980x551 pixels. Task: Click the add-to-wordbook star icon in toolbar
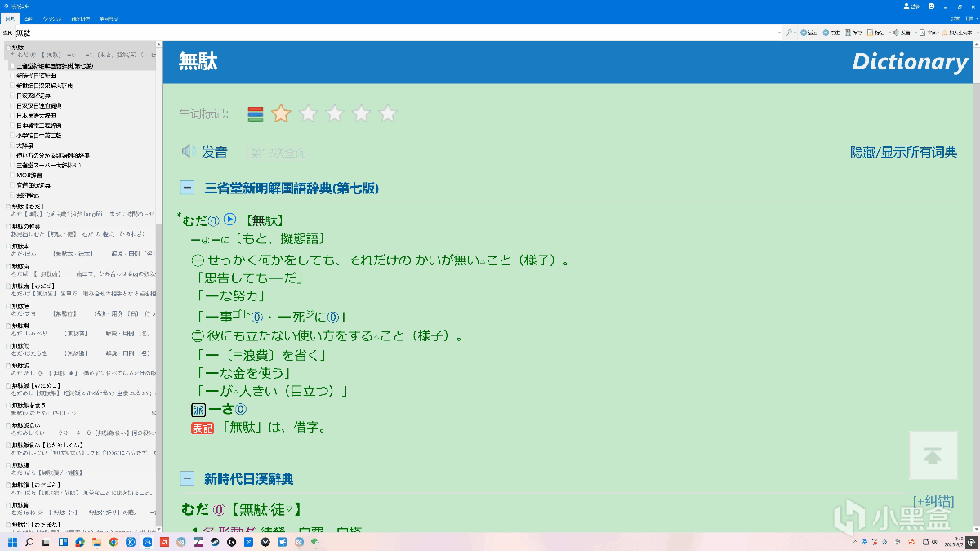click(x=944, y=33)
